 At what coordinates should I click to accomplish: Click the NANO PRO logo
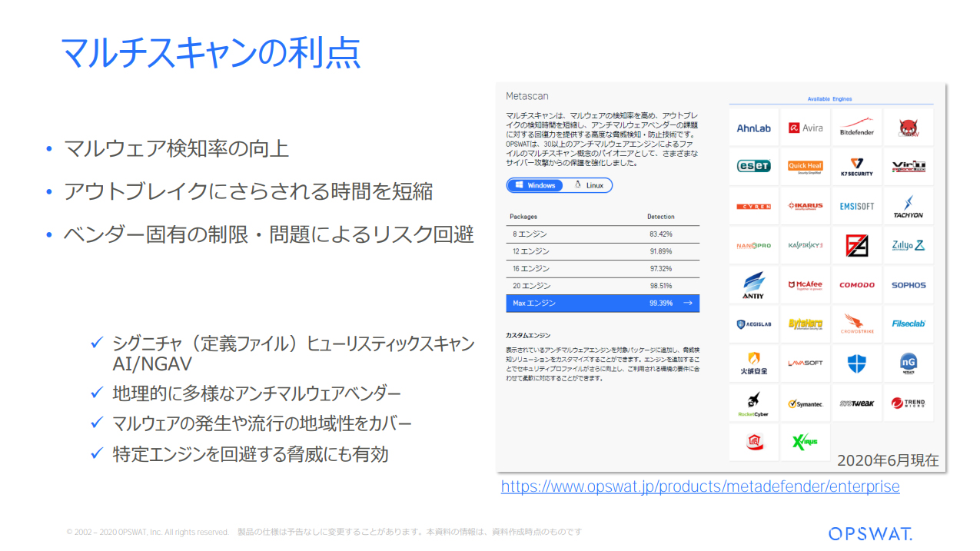[753, 245]
